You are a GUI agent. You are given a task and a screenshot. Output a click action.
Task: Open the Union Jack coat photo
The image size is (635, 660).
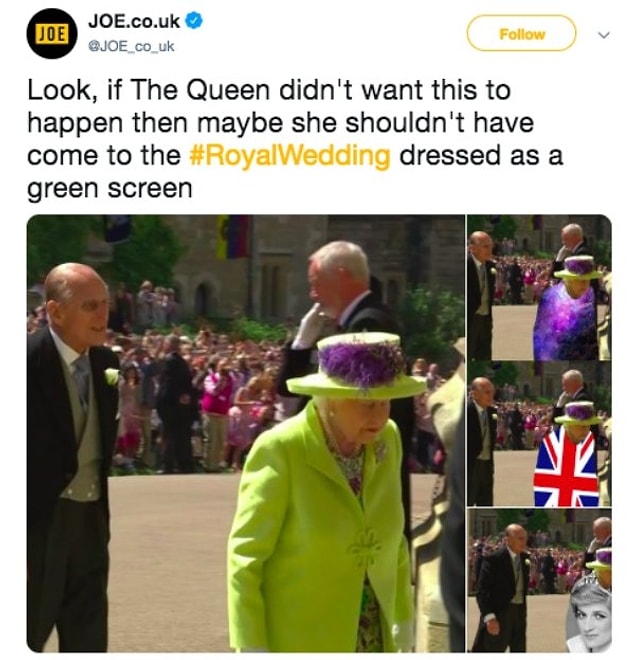click(539, 434)
